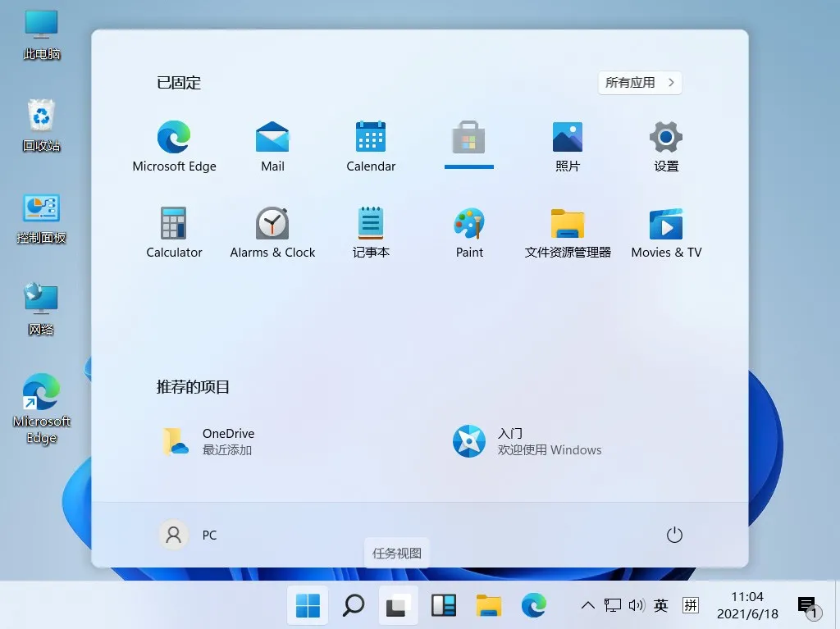
Task: Open Microsoft Edge from pinned apps
Action: click(174, 146)
